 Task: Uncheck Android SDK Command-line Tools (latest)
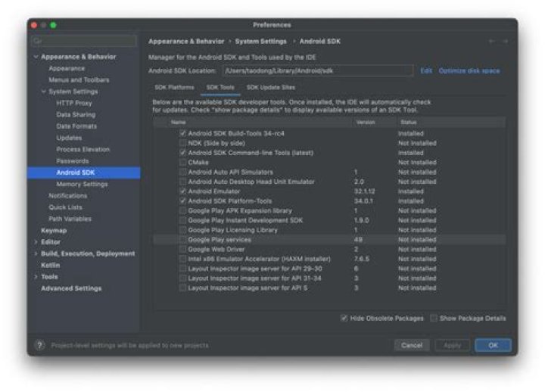(x=183, y=153)
